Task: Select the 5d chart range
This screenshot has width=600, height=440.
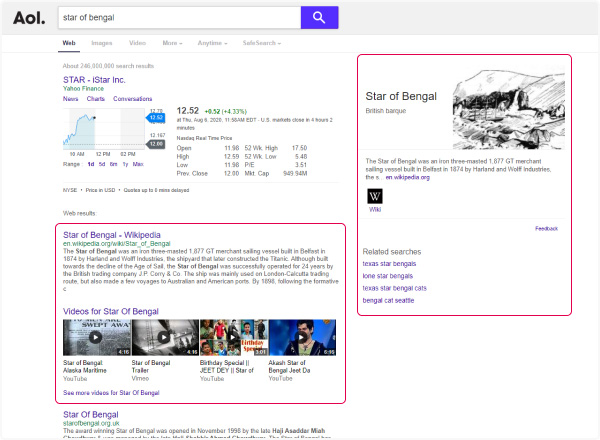Action: 102,164
